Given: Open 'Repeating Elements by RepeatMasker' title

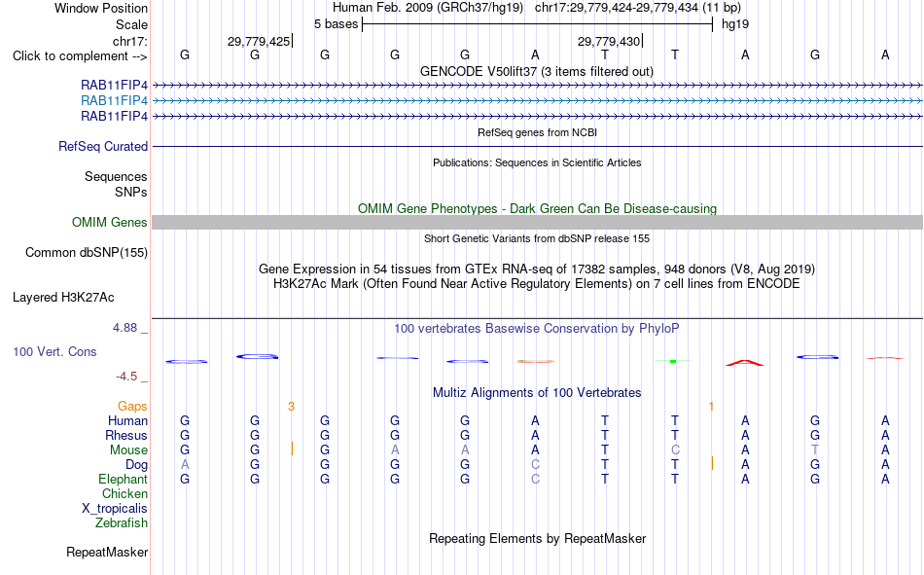Looking at the screenshot, I should (x=537, y=539).
